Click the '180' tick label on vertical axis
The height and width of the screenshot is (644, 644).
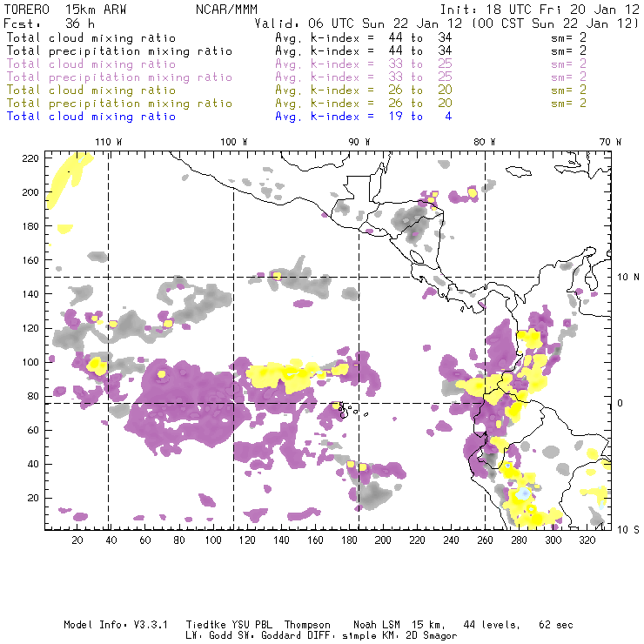[x=30, y=226]
